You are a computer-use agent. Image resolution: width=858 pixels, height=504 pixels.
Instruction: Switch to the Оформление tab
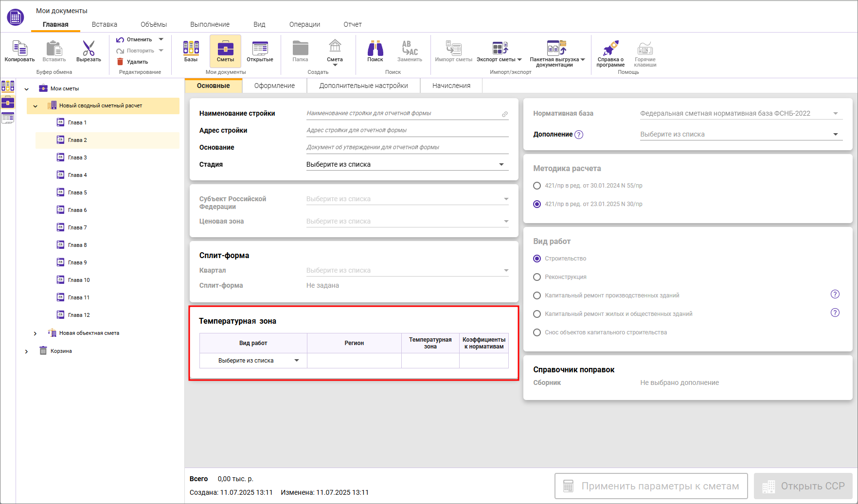(274, 86)
